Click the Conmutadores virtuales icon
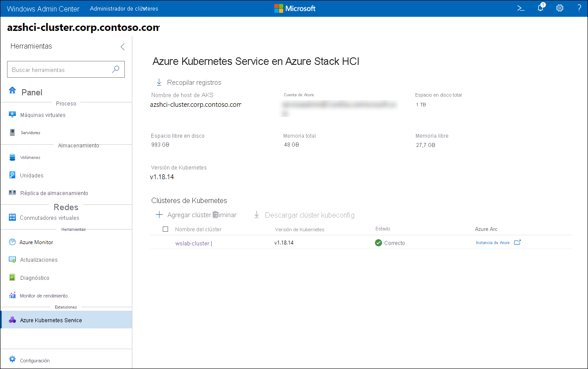This screenshot has height=369, width=588. coord(12,218)
